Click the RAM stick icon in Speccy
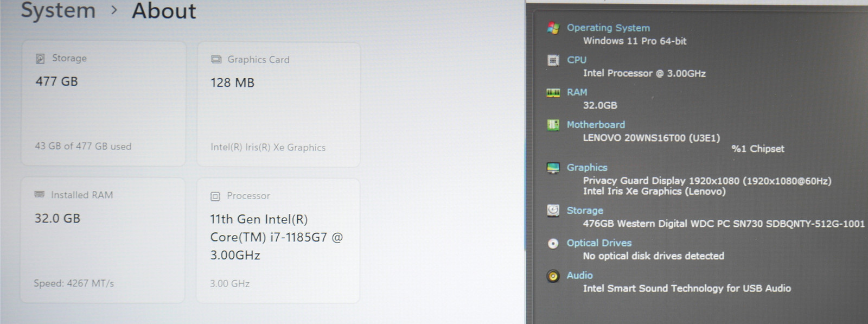 click(x=553, y=93)
